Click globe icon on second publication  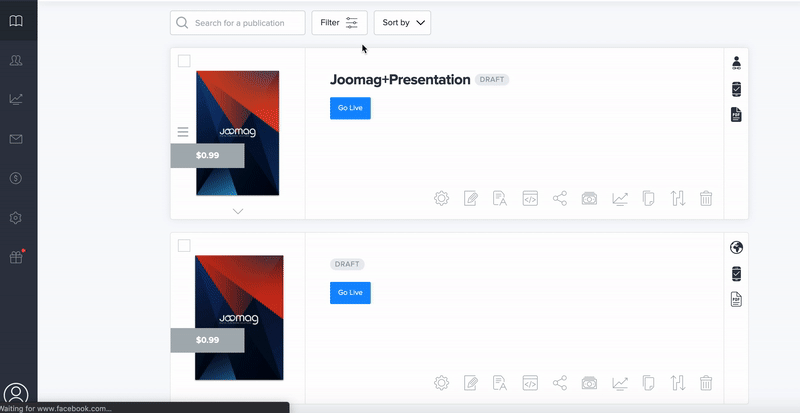(737, 248)
